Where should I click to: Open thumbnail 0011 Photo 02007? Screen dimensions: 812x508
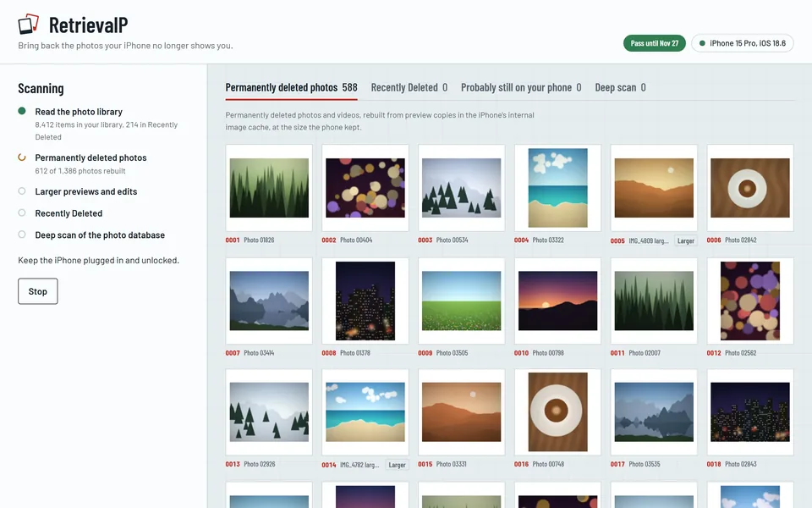point(655,301)
